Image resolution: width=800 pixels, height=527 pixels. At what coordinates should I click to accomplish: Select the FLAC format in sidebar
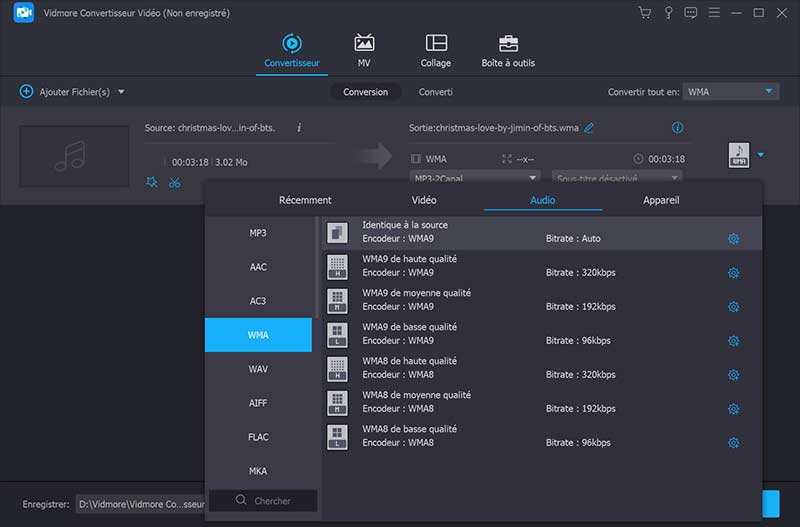coord(258,437)
